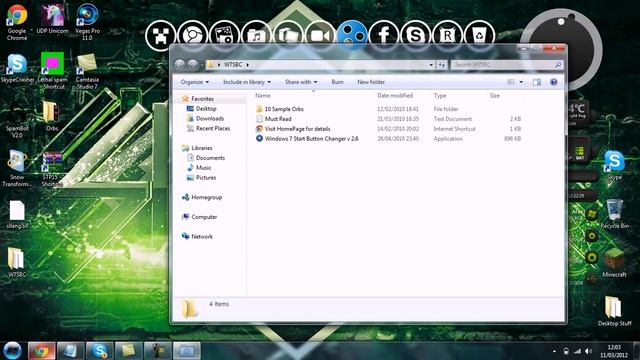Select the Music library
Viewport: 640px width, 360px height.
203,168
